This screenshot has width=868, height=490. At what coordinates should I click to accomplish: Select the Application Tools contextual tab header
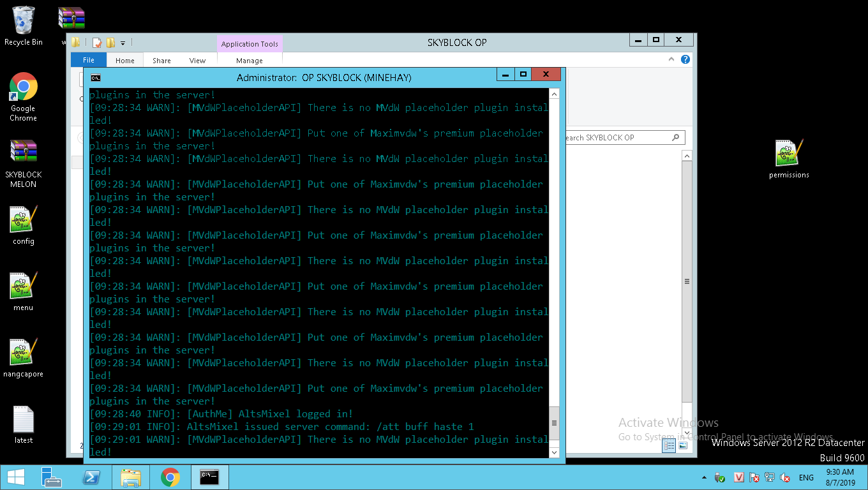[x=250, y=44]
